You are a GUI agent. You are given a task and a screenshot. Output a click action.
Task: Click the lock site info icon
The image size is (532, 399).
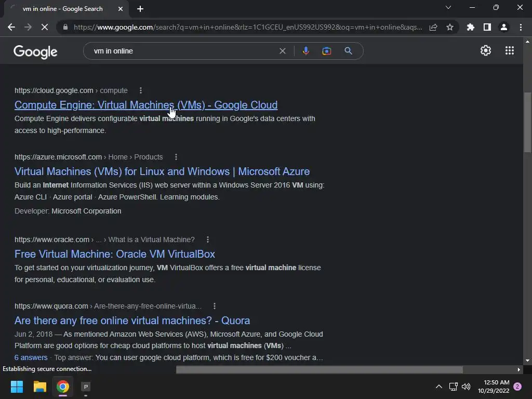65,27
